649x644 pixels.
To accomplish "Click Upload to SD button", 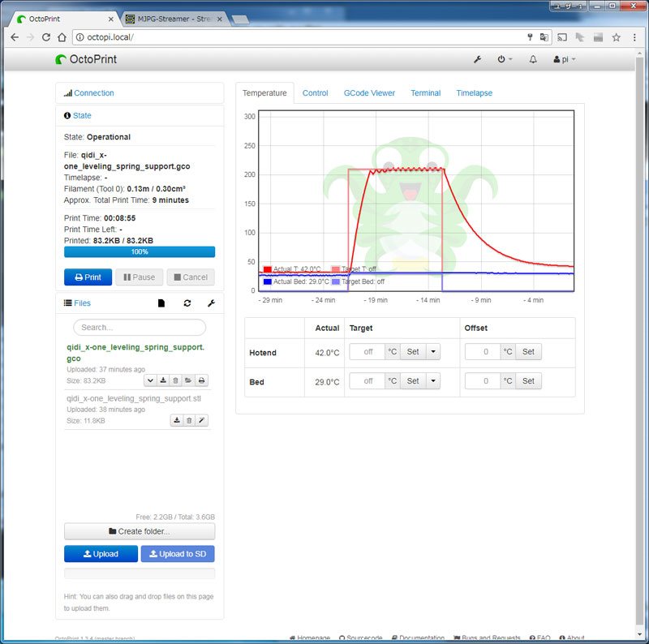I will coord(178,554).
